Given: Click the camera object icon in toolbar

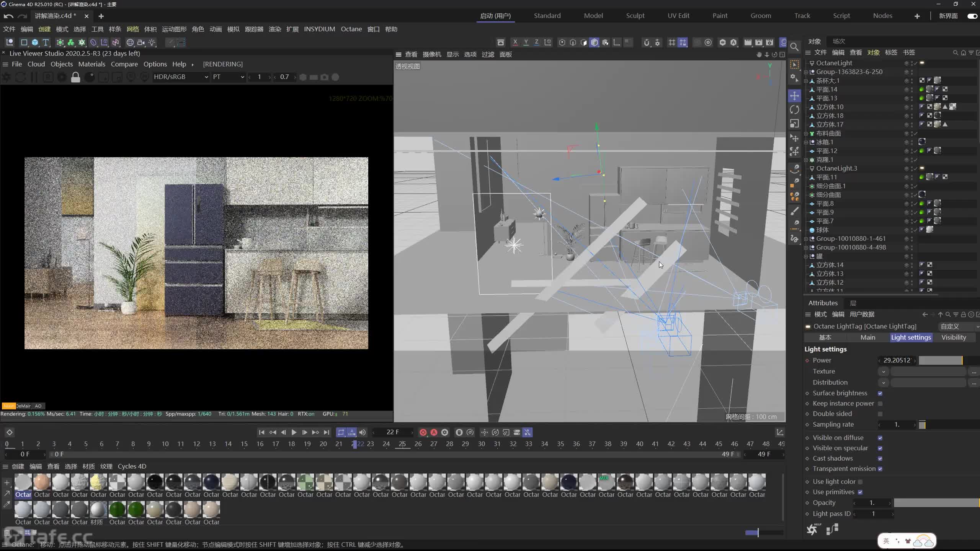Looking at the screenshot, I should (x=141, y=42).
